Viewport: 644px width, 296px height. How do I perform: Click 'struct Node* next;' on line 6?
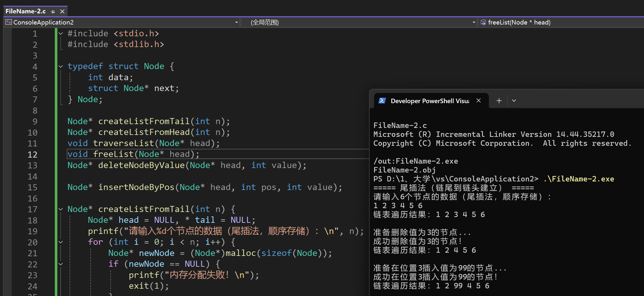[134, 88]
